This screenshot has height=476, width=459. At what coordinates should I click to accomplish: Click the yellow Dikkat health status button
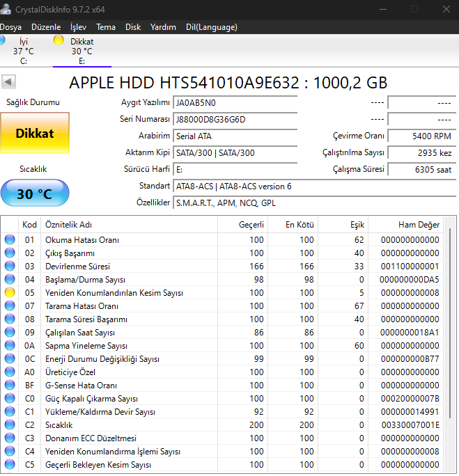pyautogui.click(x=35, y=133)
